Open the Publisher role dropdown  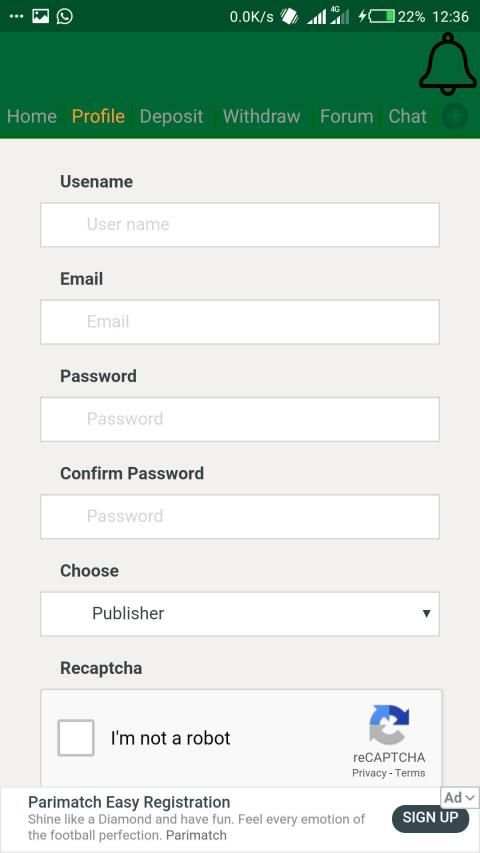tap(240, 614)
